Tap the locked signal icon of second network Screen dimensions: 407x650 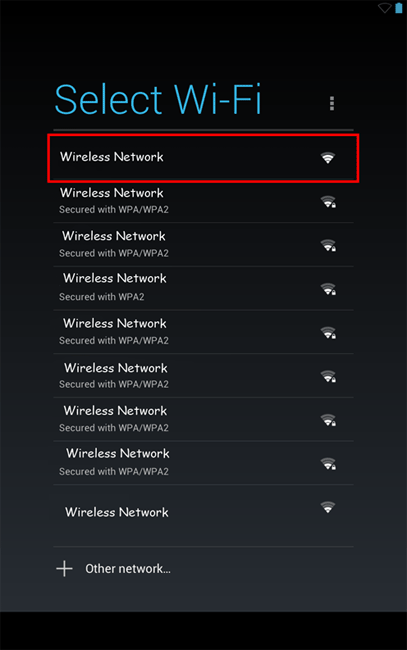[x=328, y=202]
